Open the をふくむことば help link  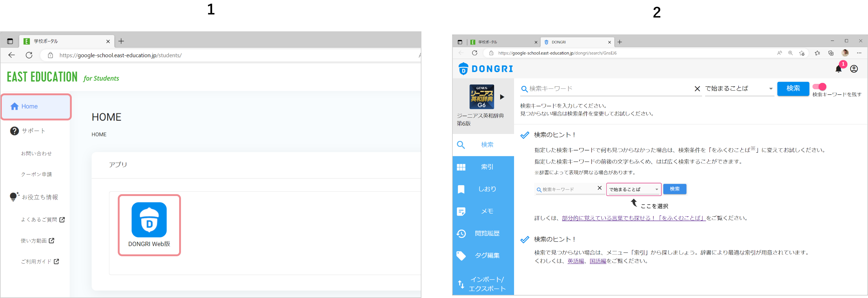[x=633, y=218]
